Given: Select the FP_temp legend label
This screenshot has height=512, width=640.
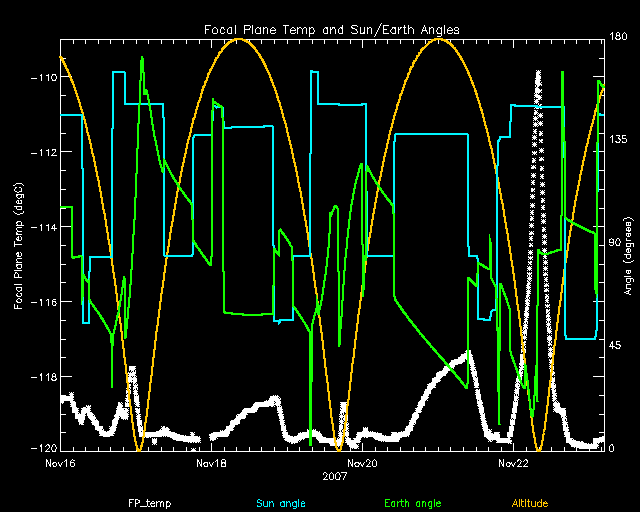Looking at the screenshot, I should tap(146, 502).
